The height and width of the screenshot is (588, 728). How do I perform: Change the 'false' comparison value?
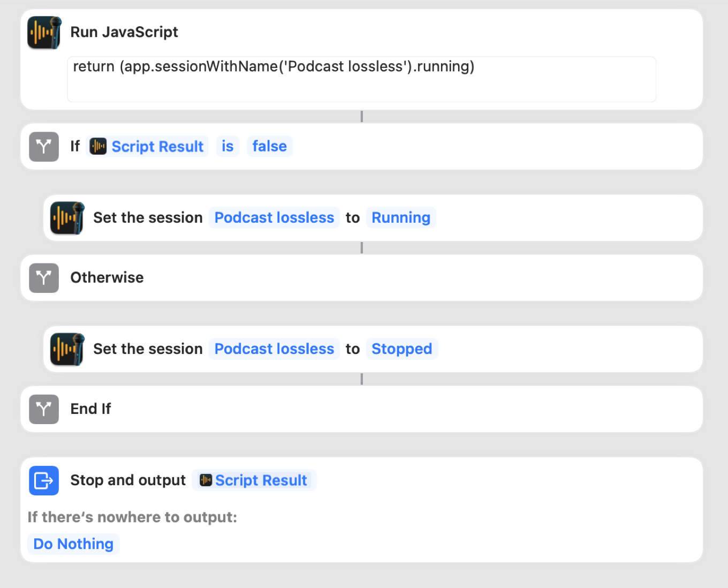point(269,146)
